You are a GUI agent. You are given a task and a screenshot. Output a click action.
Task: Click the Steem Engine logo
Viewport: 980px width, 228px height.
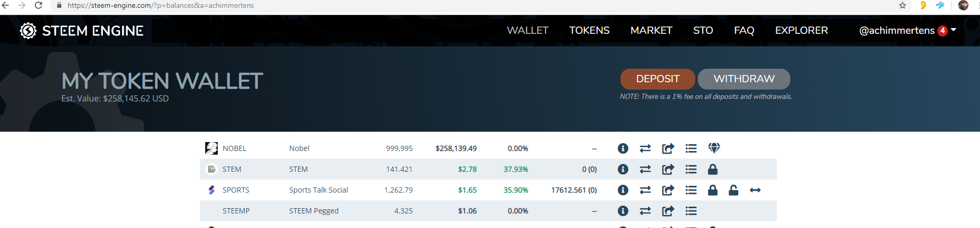click(x=82, y=31)
